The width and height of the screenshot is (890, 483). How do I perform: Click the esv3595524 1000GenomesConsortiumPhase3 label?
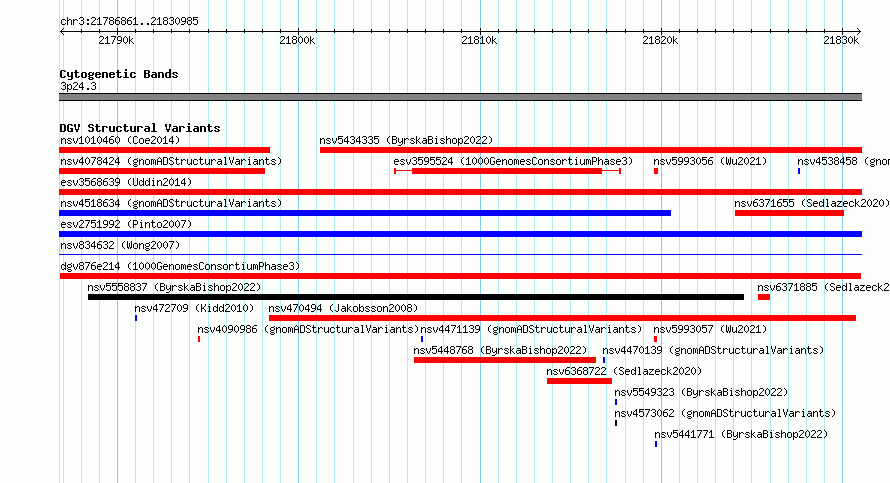[513, 161]
